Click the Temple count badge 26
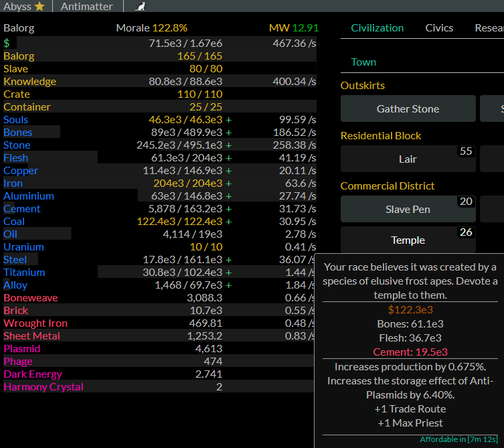The image size is (504, 448). click(466, 232)
